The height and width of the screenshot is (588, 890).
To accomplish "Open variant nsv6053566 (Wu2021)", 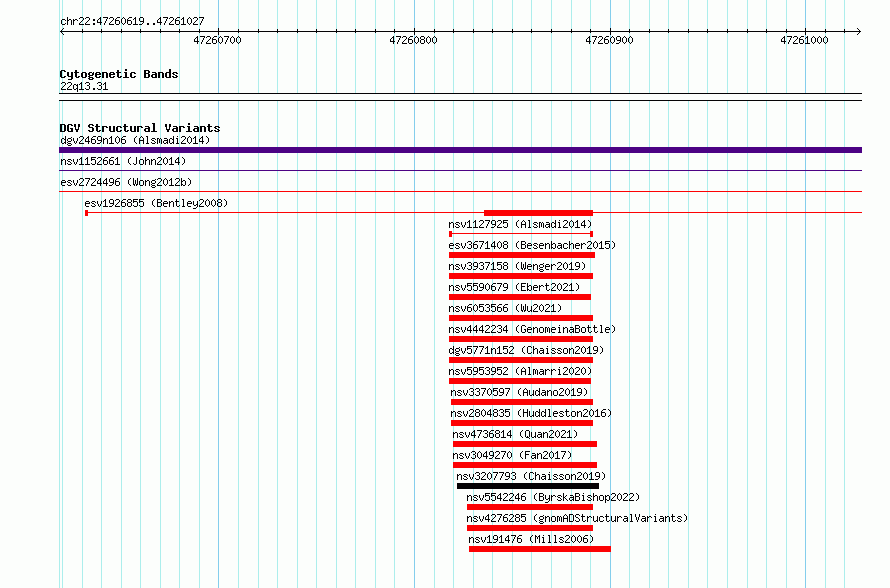I will 505,308.
